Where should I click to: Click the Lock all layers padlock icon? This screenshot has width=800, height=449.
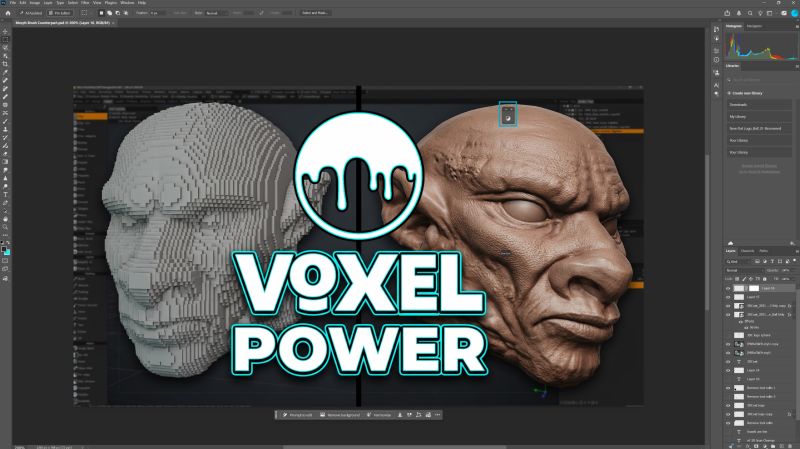pos(764,279)
